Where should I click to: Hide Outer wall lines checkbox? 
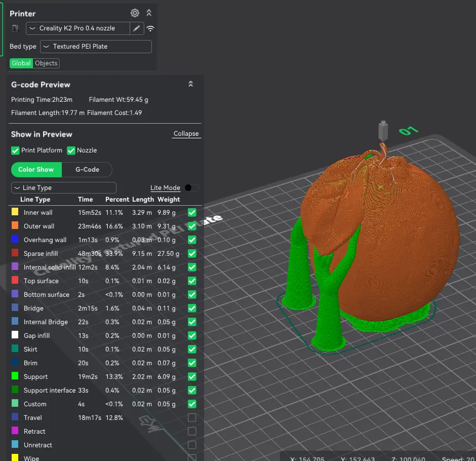click(x=192, y=226)
